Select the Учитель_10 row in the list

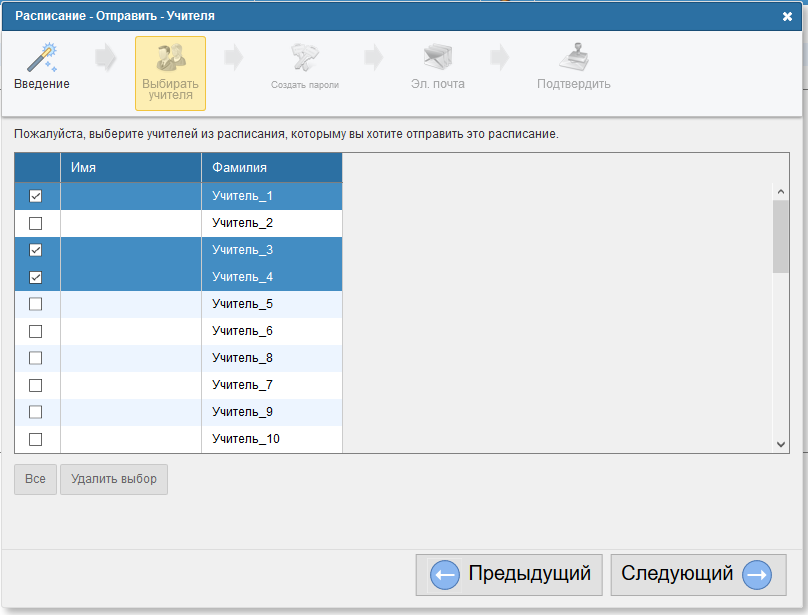pyautogui.click(x=245, y=439)
